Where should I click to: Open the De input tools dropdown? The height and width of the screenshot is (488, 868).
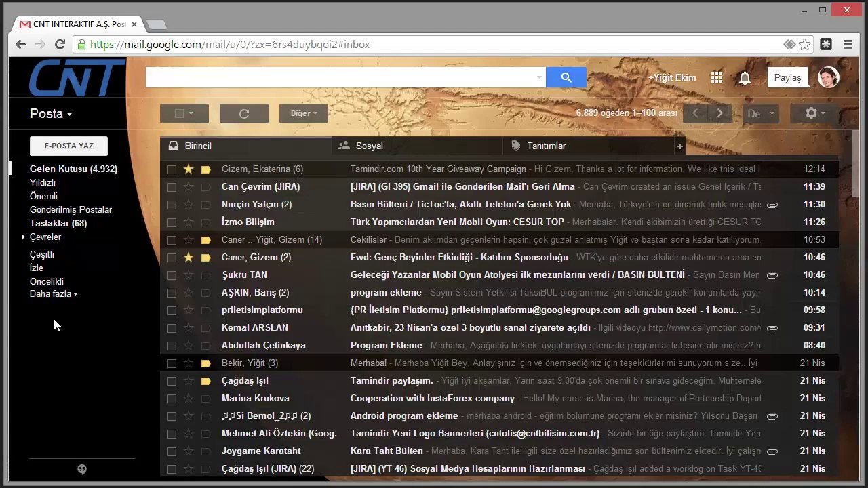coord(761,113)
